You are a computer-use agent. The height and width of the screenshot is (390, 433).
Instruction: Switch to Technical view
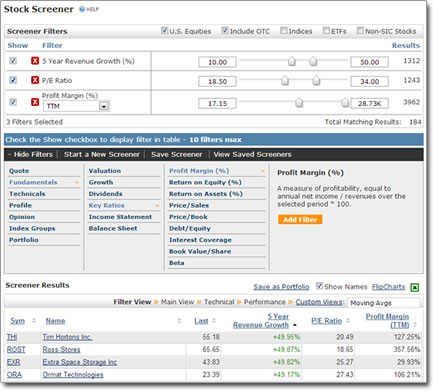coord(219,302)
